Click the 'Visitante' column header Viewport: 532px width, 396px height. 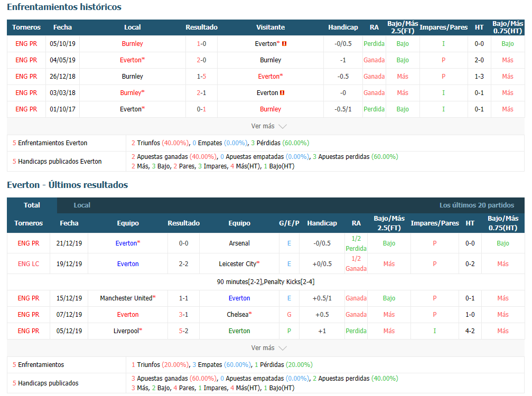tap(270, 27)
